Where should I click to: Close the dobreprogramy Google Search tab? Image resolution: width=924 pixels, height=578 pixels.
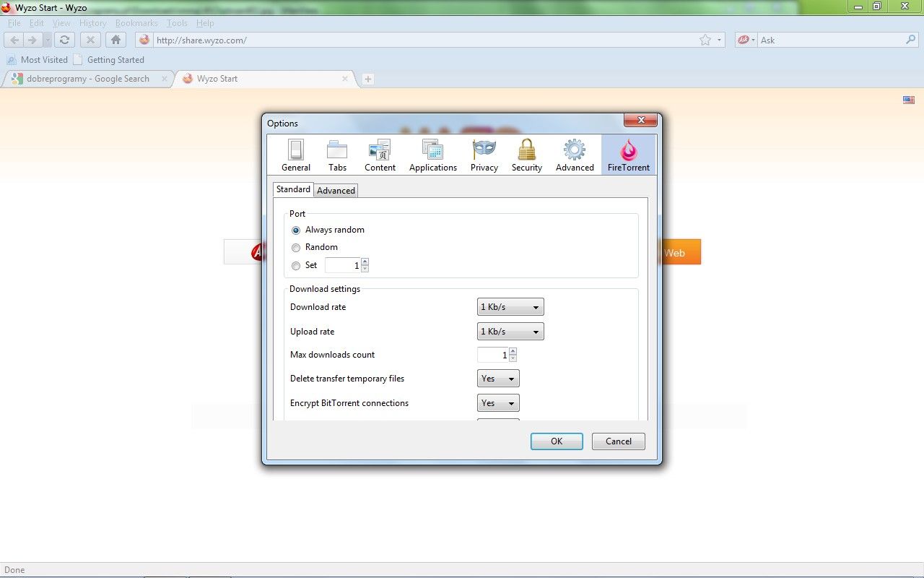(165, 79)
